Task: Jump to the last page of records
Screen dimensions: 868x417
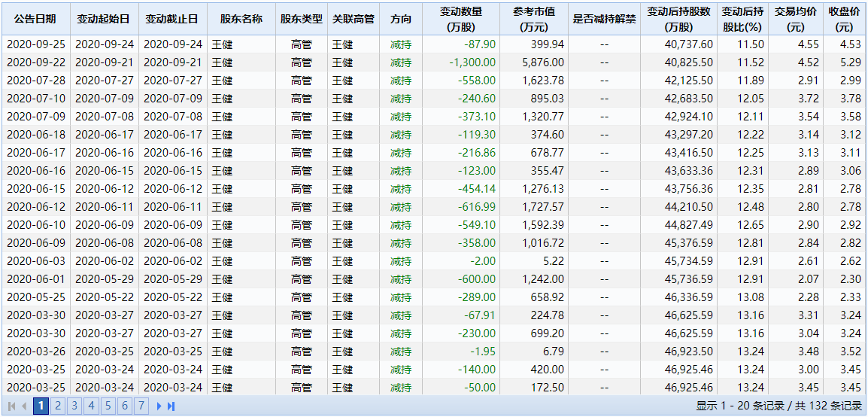Action: point(171,406)
